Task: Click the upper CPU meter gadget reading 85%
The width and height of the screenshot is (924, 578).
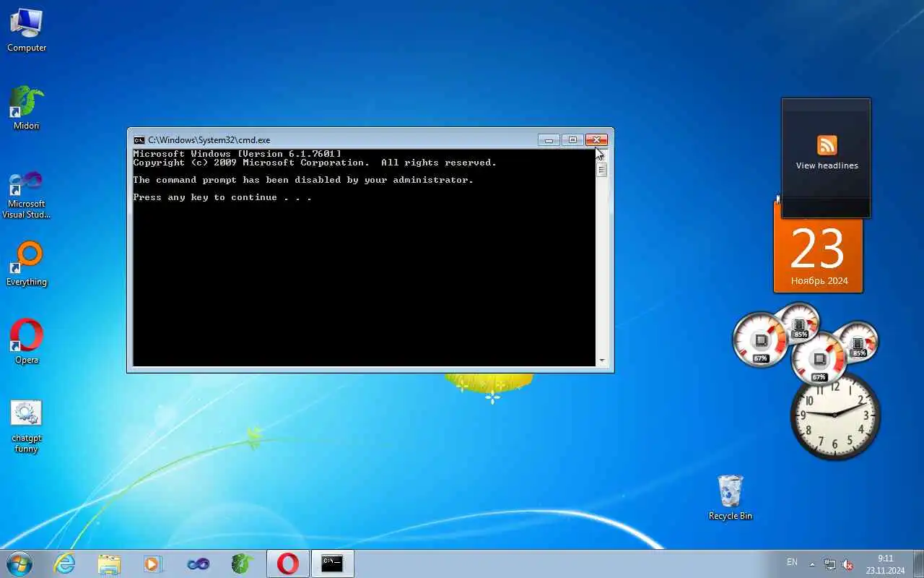Action: (800, 323)
